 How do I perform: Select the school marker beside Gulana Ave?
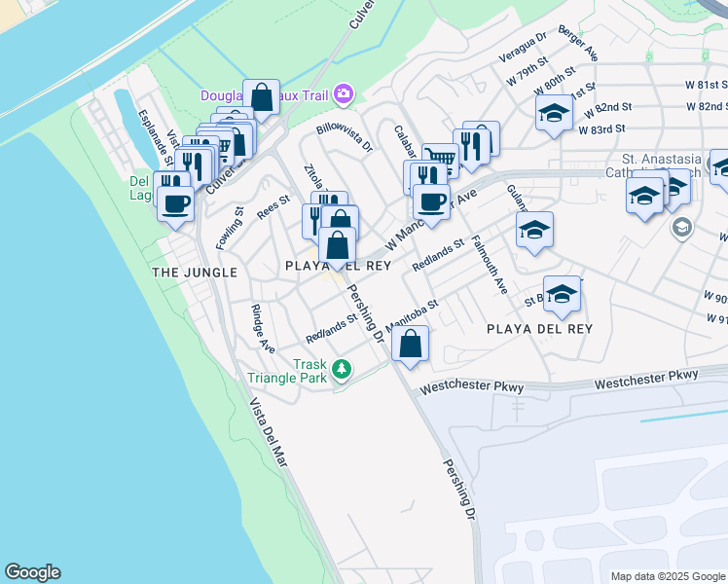click(x=534, y=231)
